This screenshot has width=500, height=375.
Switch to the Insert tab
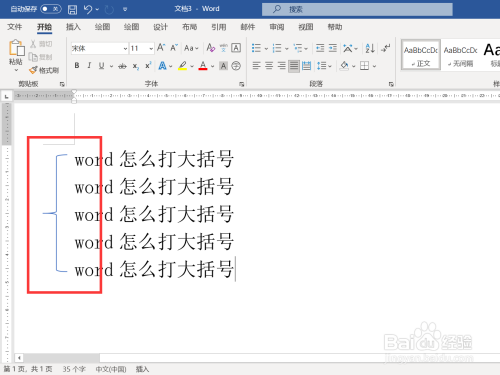coord(73,27)
